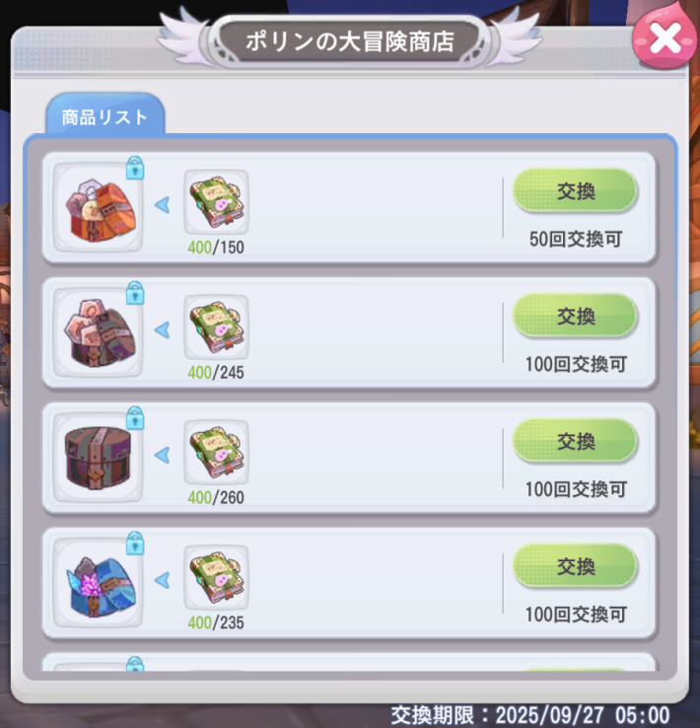This screenshot has height=728, width=700.
Task: Tap the lock badge on purple token box
Action: click(135, 293)
